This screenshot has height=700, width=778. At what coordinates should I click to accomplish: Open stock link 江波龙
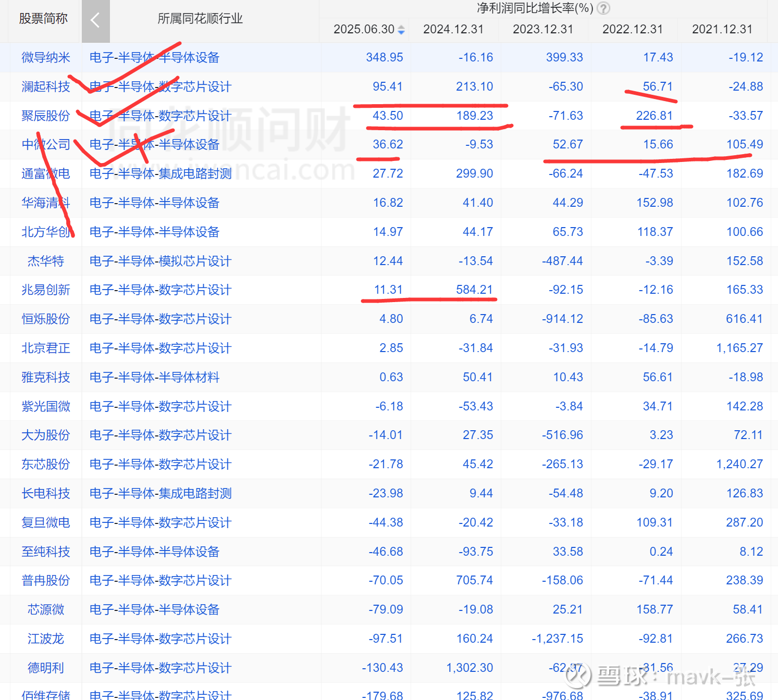[x=46, y=639]
